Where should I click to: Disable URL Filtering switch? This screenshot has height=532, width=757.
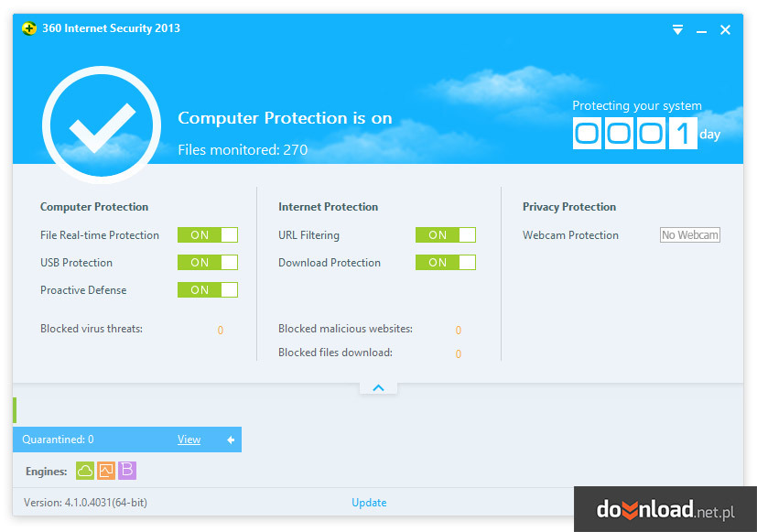[446, 235]
